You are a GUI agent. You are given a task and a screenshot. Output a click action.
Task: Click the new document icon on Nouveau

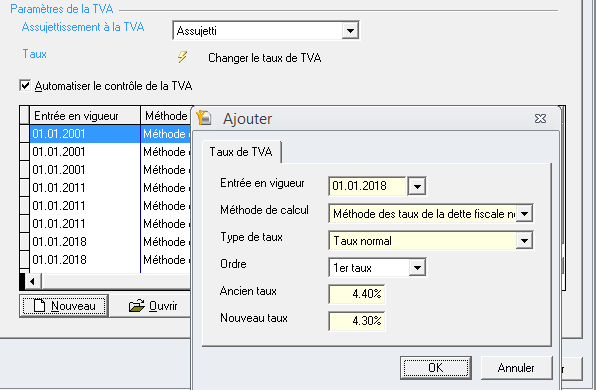pos(40,306)
